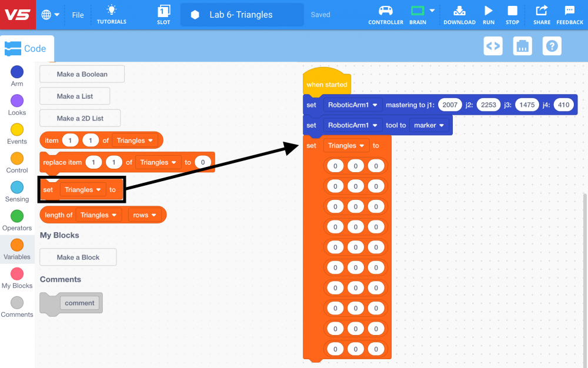Click the Make a Block button
588x368 pixels.
(78, 257)
